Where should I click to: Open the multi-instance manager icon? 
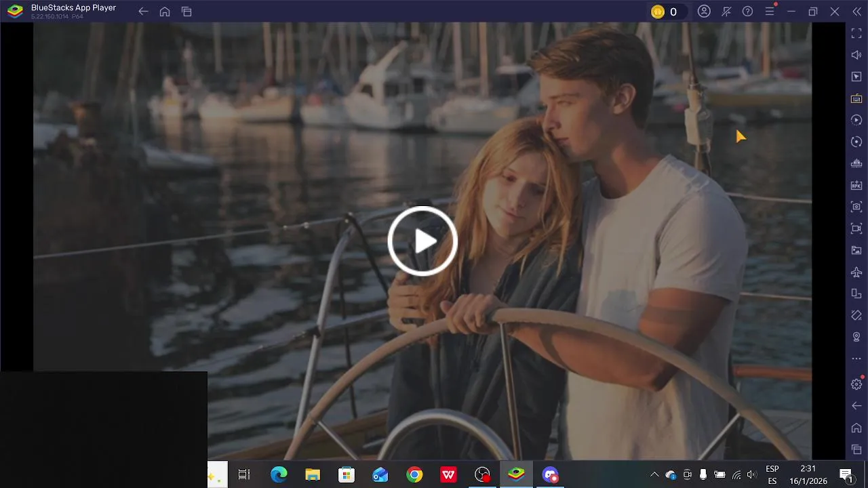tap(856, 293)
